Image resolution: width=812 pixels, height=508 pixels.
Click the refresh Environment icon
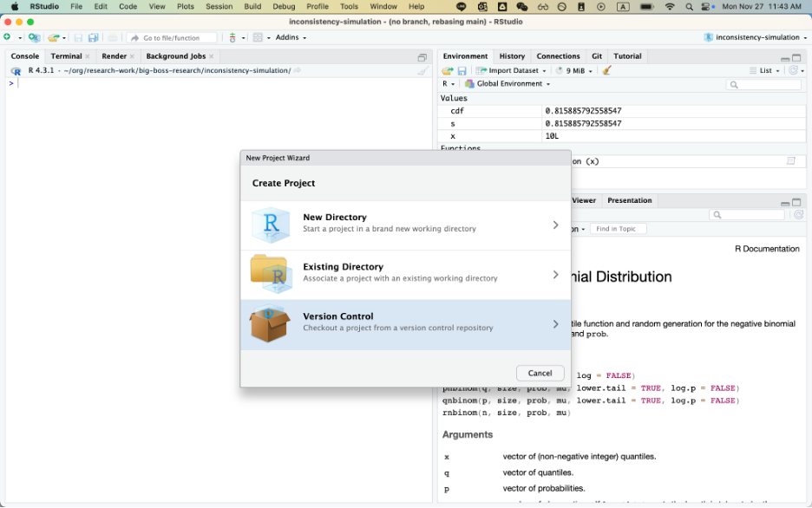(x=794, y=70)
